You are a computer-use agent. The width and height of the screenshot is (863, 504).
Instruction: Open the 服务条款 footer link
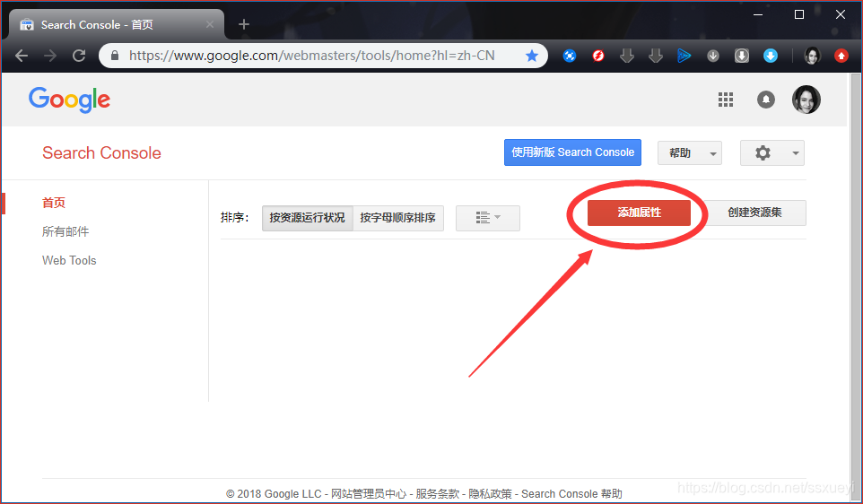click(x=437, y=493)
